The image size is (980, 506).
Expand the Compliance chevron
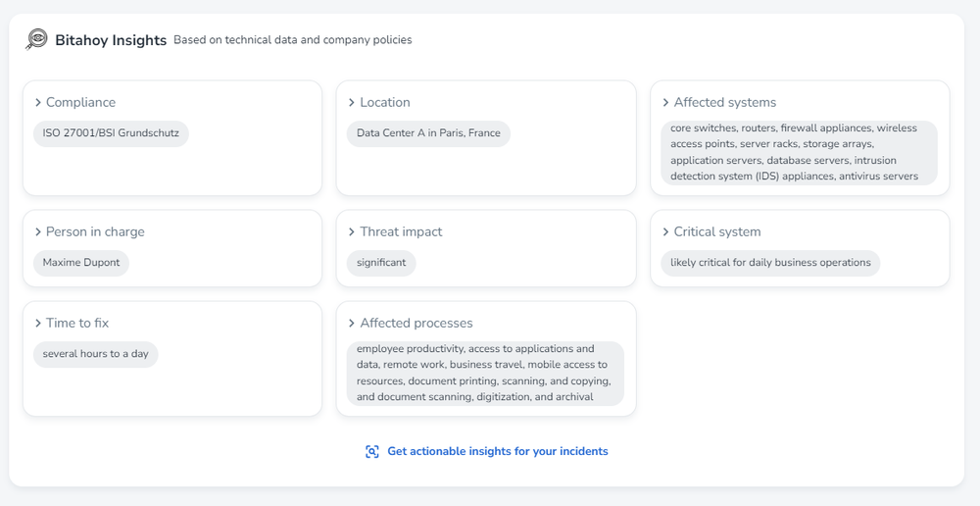(38, 103)
